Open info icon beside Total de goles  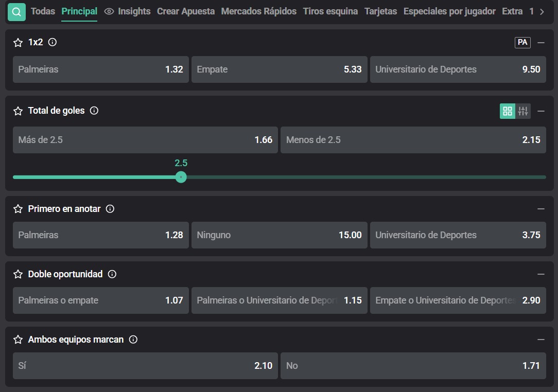(x=94, y=111)
